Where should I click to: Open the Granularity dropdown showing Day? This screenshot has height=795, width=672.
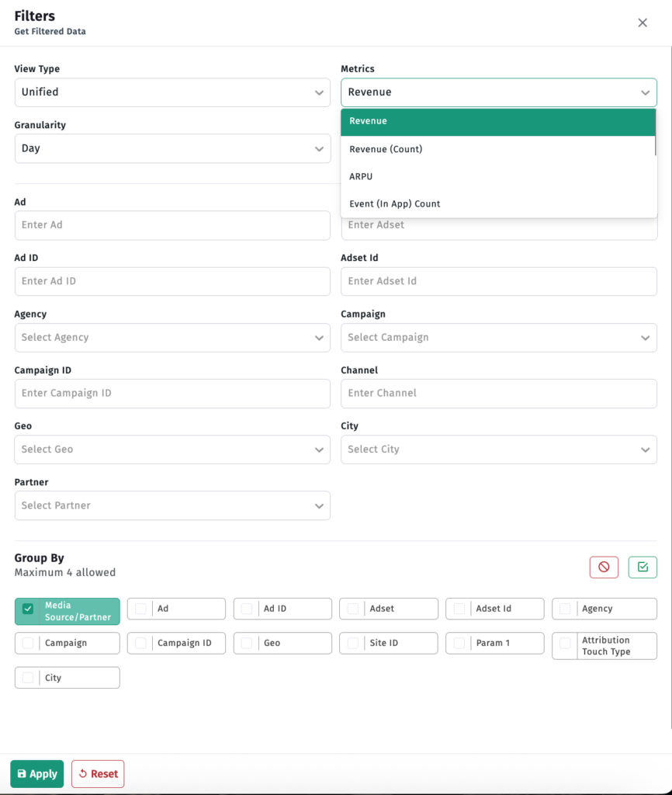pyautogui.click(x=172, y=148)
